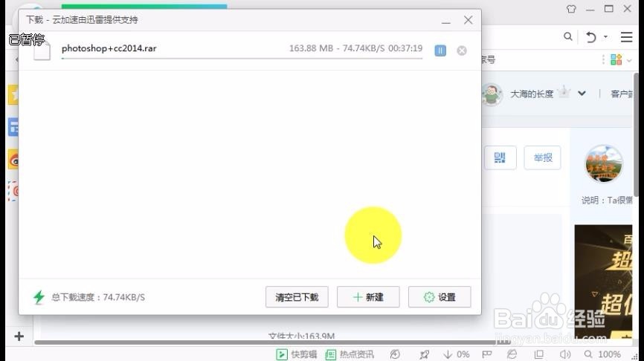644x361 pixels.
Task: Click the horizontal scrollbar of the page
Action: 272,342
